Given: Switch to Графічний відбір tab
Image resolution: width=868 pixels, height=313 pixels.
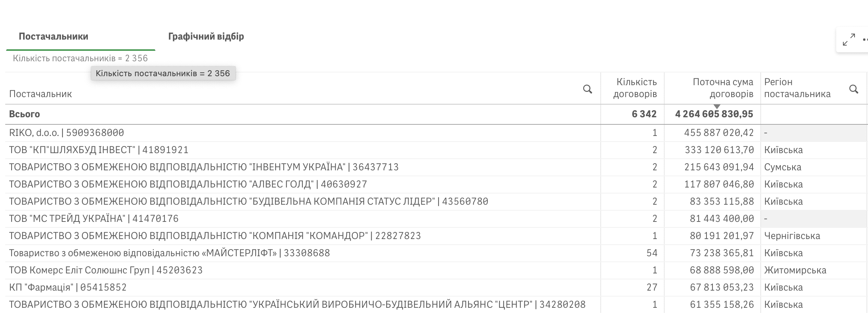Looking at the screenshot, I should 206,37.
